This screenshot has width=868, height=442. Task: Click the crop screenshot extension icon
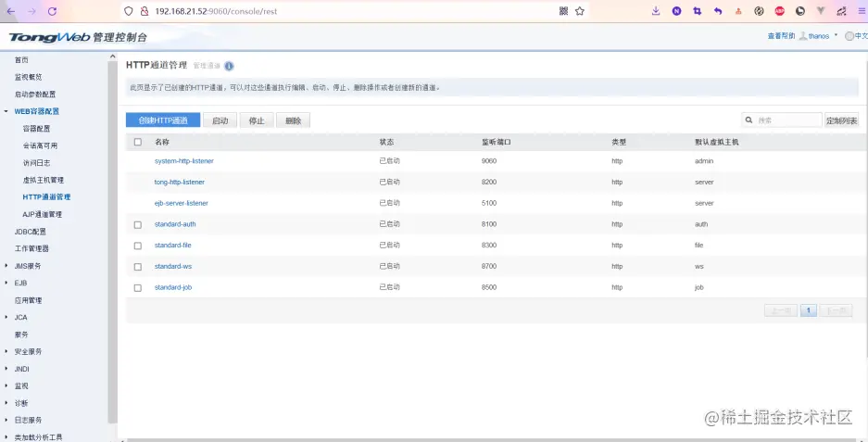tap(697, 11)
